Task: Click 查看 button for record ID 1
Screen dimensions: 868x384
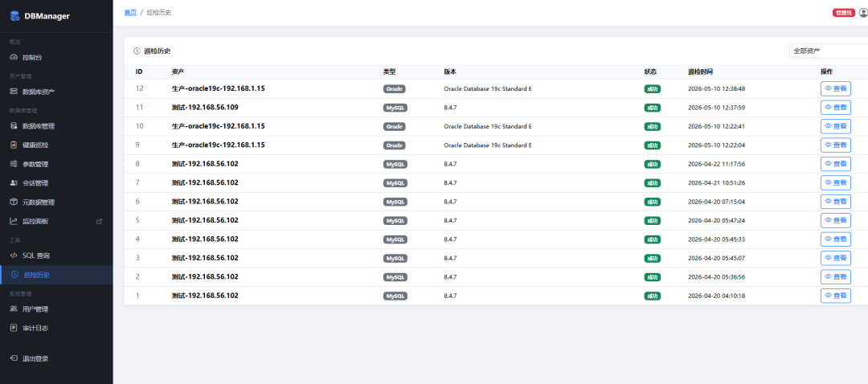Action: [835, 296]
